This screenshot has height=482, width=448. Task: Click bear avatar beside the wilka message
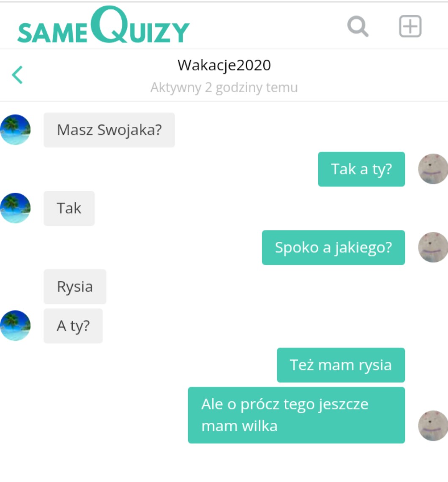[433, 426]
